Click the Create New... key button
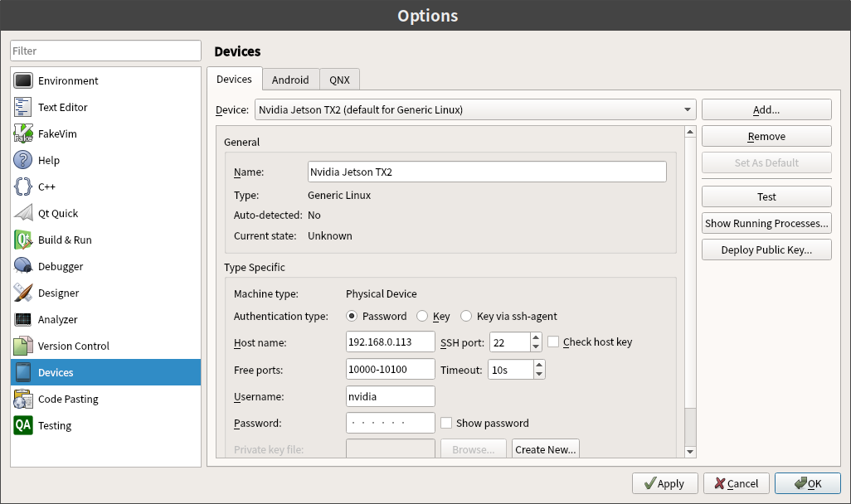851x504 pixels. tap(546, 448)
